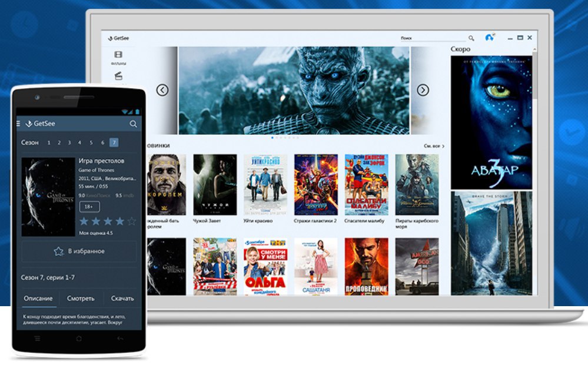
Task: Click the Сезон 7, серии 1-7 text
Action: click(48, 277)
